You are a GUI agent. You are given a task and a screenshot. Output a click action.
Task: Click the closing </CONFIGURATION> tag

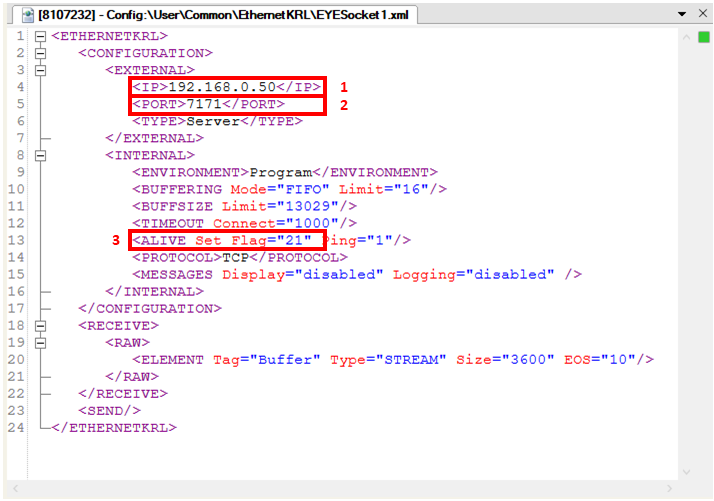tap(150, 309)
